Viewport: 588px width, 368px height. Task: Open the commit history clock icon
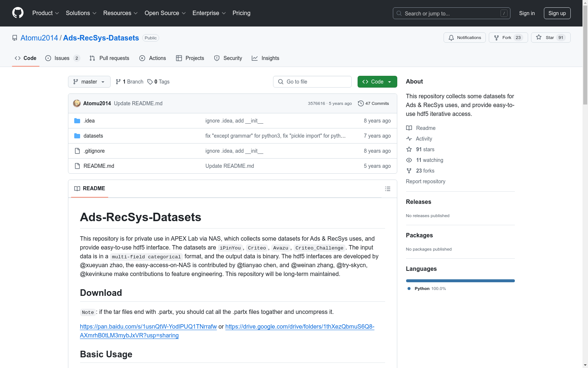click(361, 103)
